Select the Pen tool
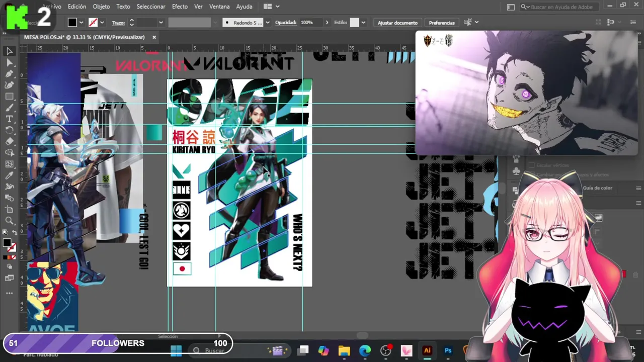Viewport: 644px width, 362px height. coord(9,74)
